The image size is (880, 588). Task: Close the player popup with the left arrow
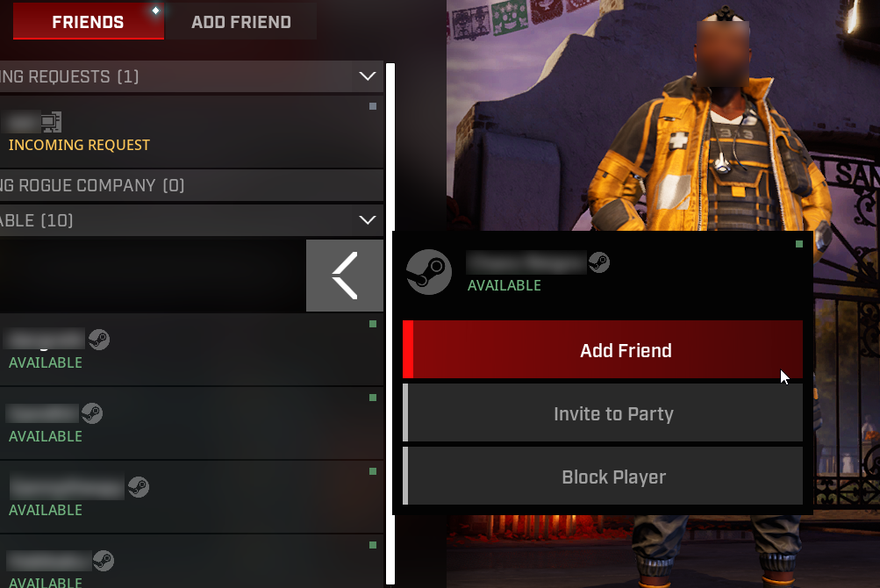click(345, 276)
